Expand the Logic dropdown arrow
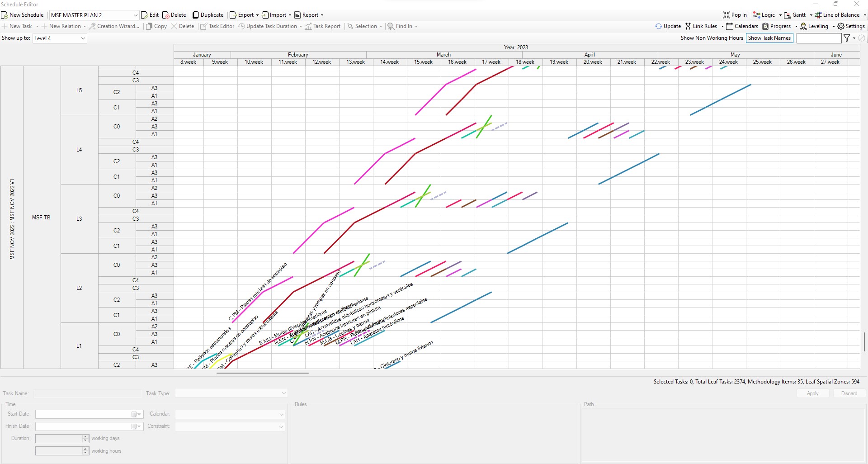The image size is (868, 464). [x=780, y=15]
